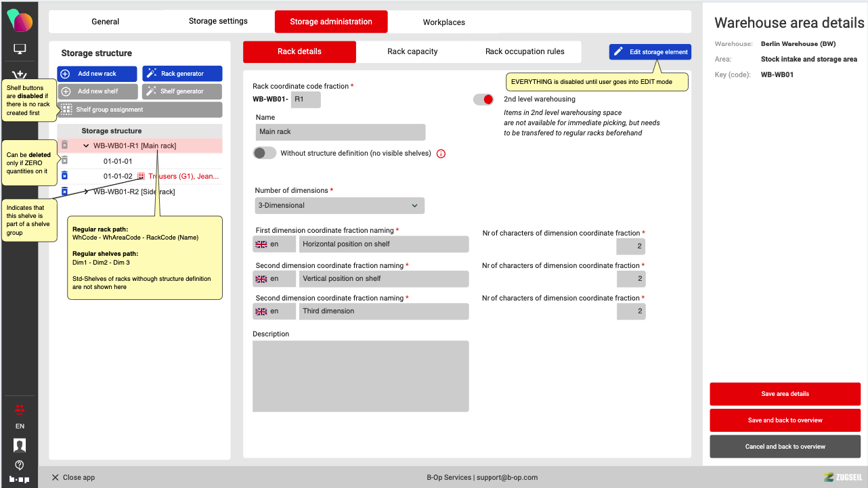Click trash icon beside WB-WB01-R2 Side rack
Viewport: 868px width, 488px height.
pos(64,192)
